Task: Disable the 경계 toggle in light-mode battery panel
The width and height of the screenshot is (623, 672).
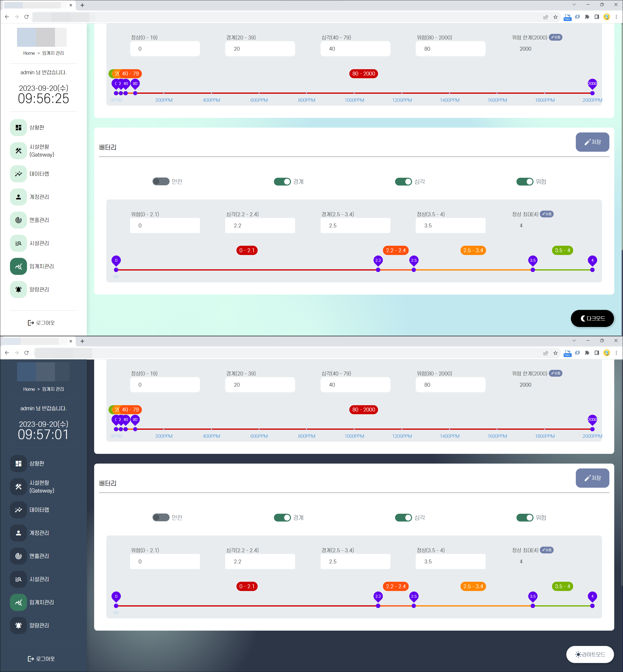Action: [x=282, y=181]
